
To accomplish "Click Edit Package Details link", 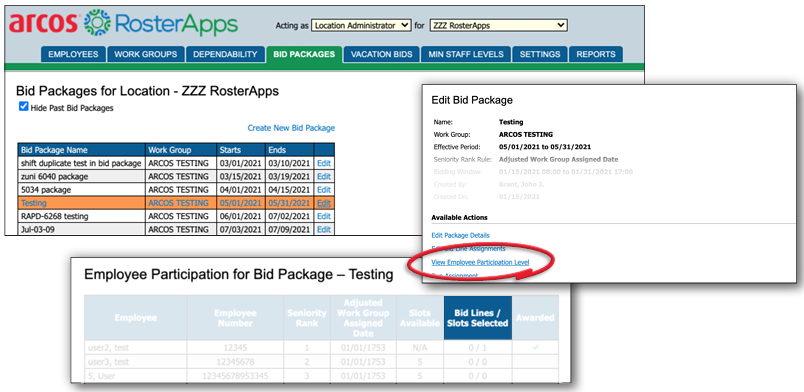I will (460, 235).
